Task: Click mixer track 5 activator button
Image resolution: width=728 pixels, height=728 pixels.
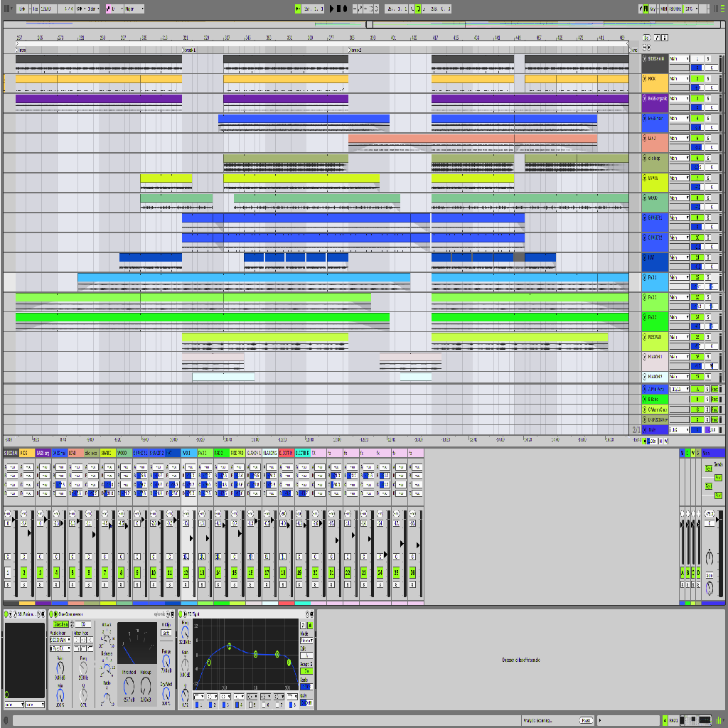Action: pyautogui.click(x=73, y=572)
